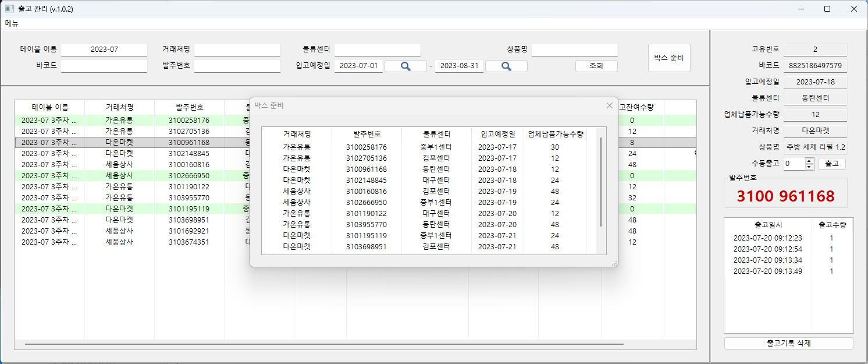868x364 pixels.
Task: Select shipment log entry 2023-07-20 09:12:23
Action: click(788, 238)
